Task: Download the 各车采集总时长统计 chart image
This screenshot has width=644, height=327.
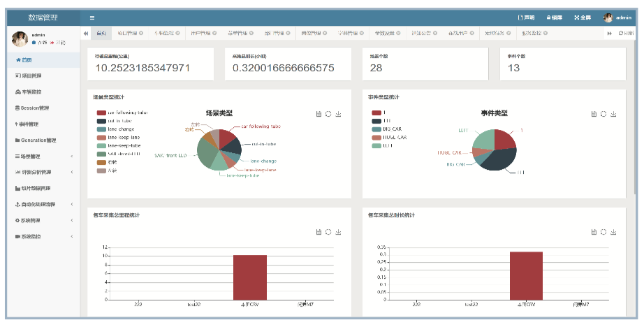Action: pyautogui.click(x=613, y=232)
